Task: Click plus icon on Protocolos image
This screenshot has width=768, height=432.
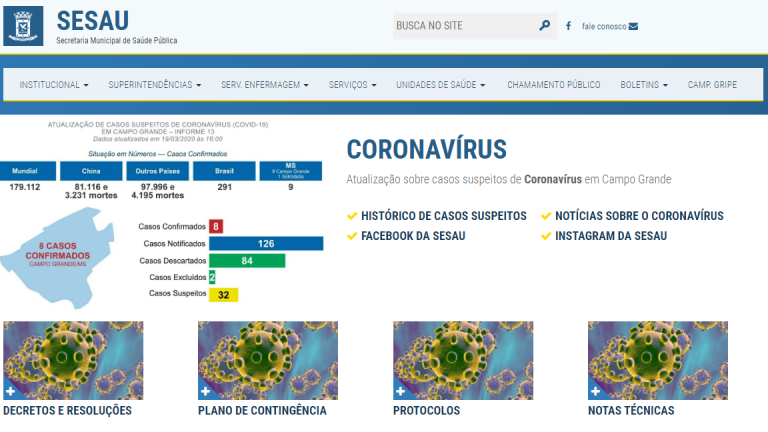Action: (x=400, y=391)
